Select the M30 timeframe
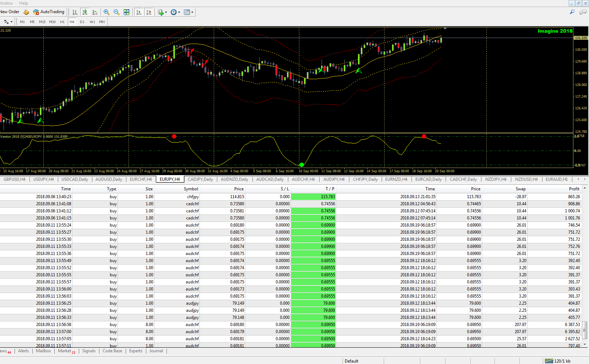Image resolution: width=589 pixels, height=364 pixels. [52, 22]
